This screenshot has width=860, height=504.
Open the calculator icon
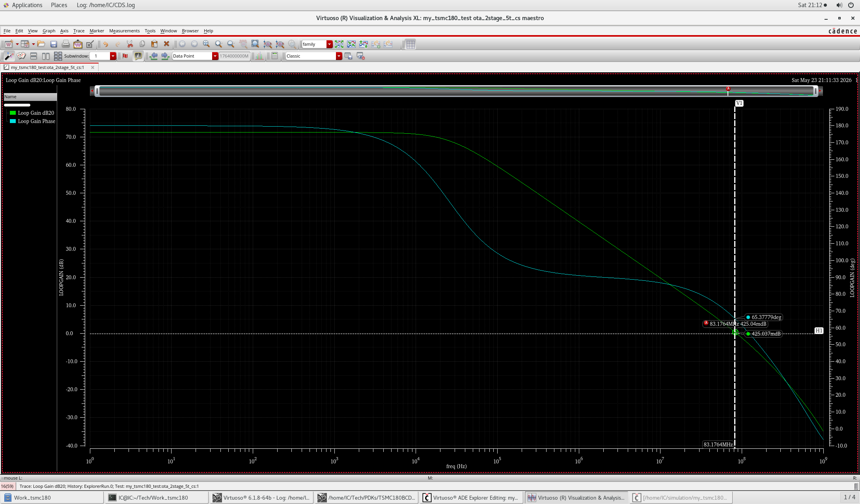tap(275, 56)
